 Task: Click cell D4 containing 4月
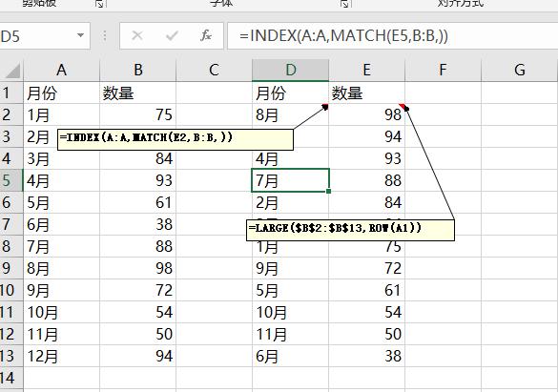click(x=290, y=158)
